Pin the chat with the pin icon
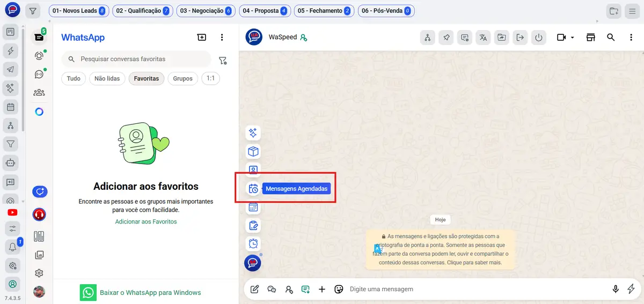The width and height of the screenshot is (644, 304). pyautogui.click(x=446, y=38)
